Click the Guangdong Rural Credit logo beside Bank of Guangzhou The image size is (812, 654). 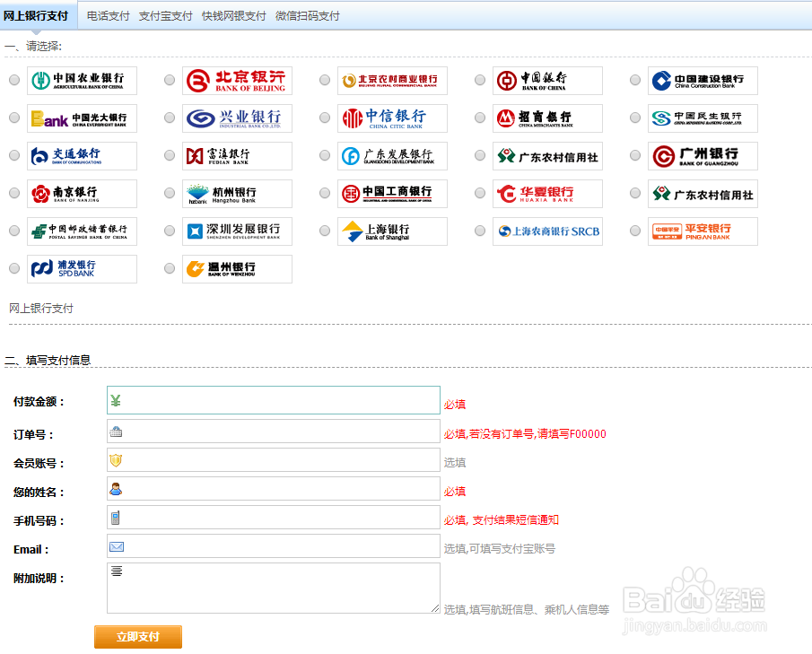[548, 156]
